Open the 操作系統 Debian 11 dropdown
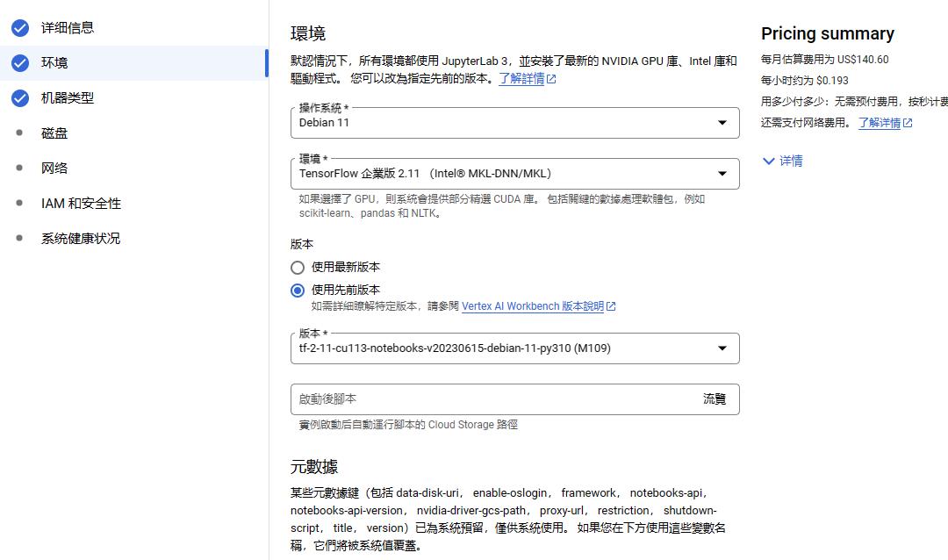This screenshot has width=948, height=560. pos(514,123)
